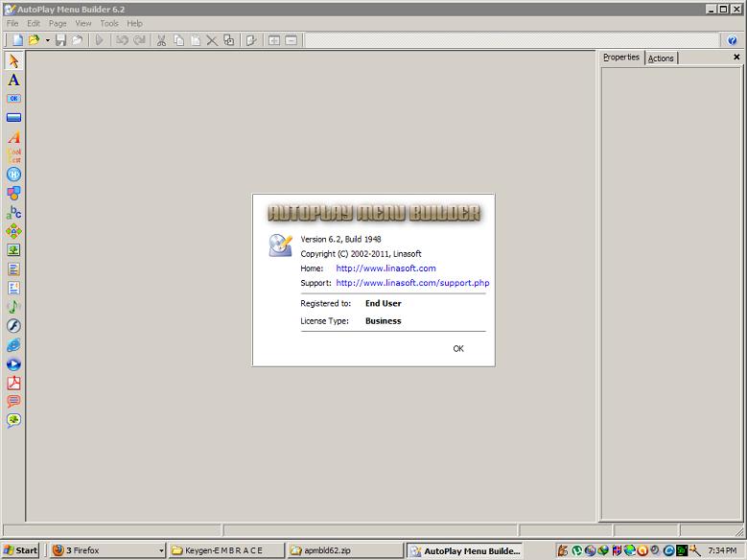Close the Properties side panel

pos(736,57)
